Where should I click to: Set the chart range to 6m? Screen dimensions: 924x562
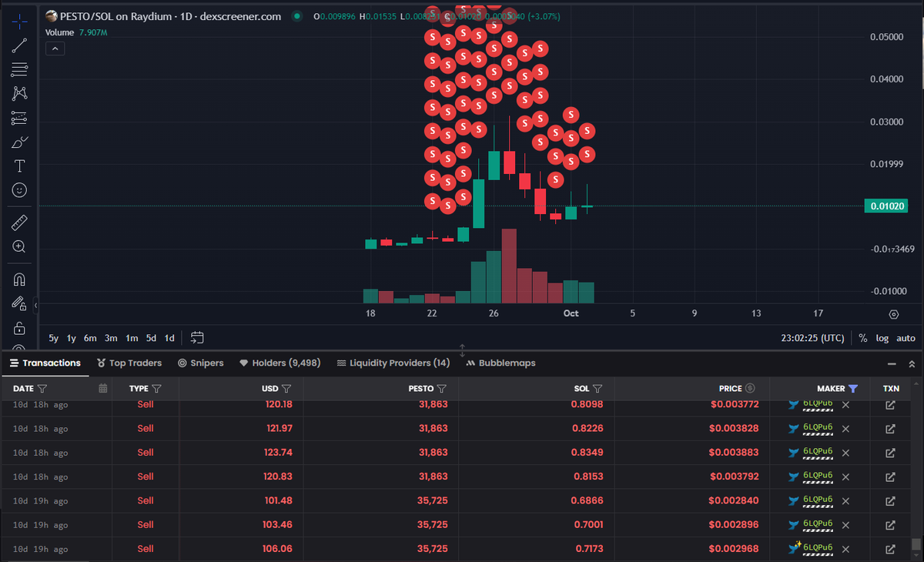[x=90, y=338]
